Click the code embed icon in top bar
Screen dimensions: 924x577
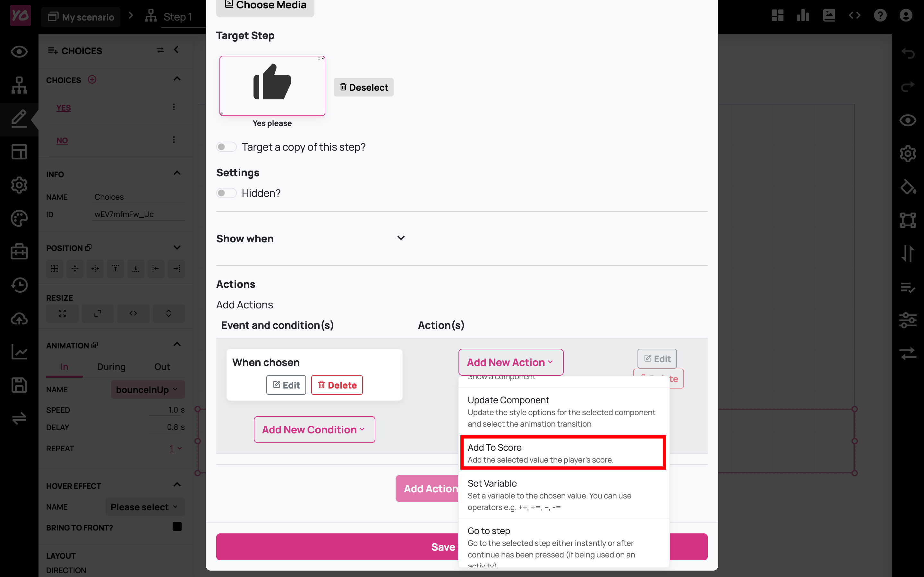pyautogui.click(x=854, y=16)
